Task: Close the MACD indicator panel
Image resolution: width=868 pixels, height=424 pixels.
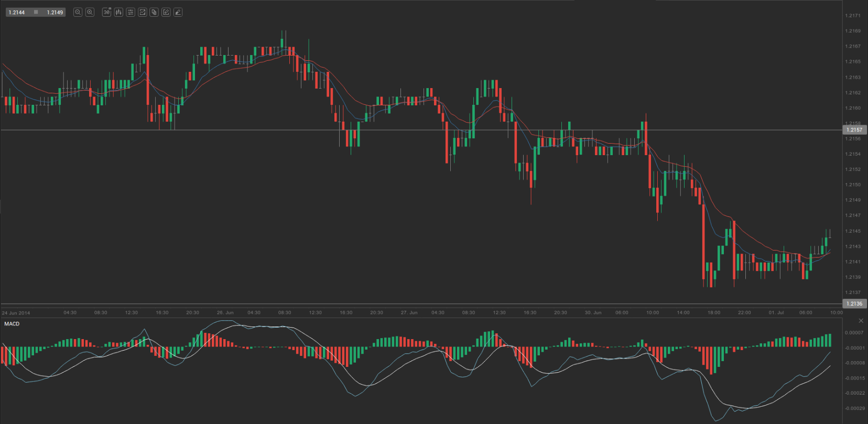Action: pyautogui.click(x=861, y=320)
